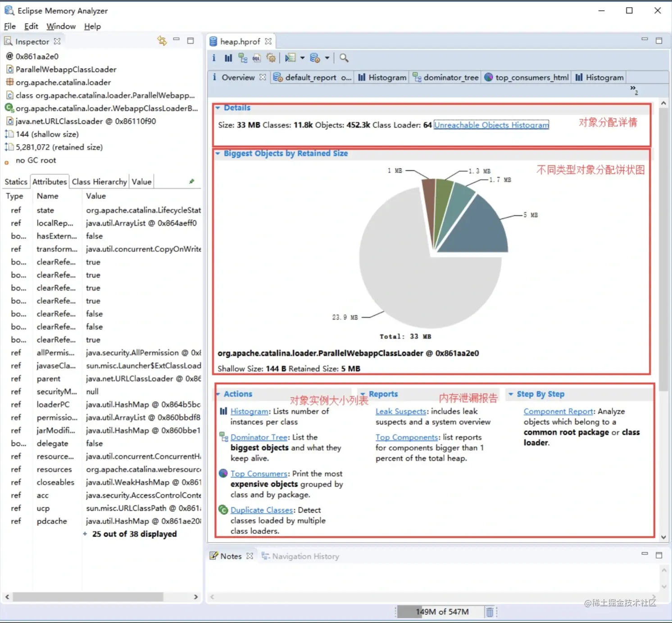672x623 pixels.
Task: Switch to the Class Hierarchy tab
Action: (x=99, y=181)
